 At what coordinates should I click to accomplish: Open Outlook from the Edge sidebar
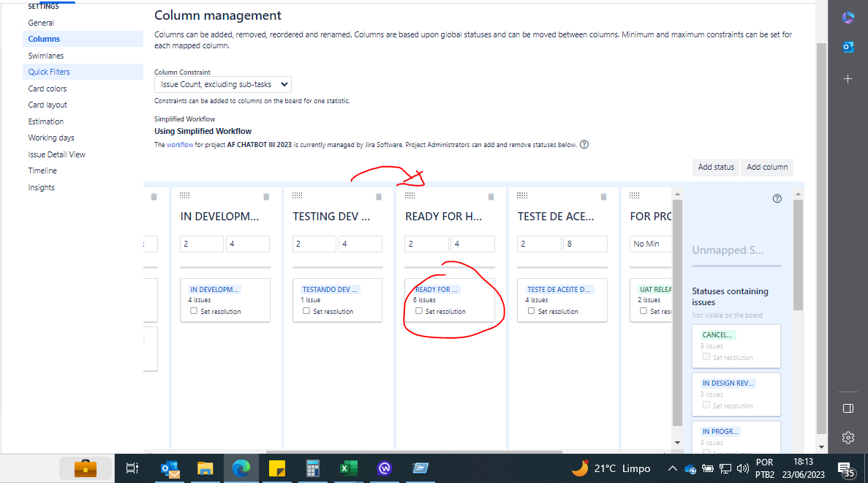point(848,47)
